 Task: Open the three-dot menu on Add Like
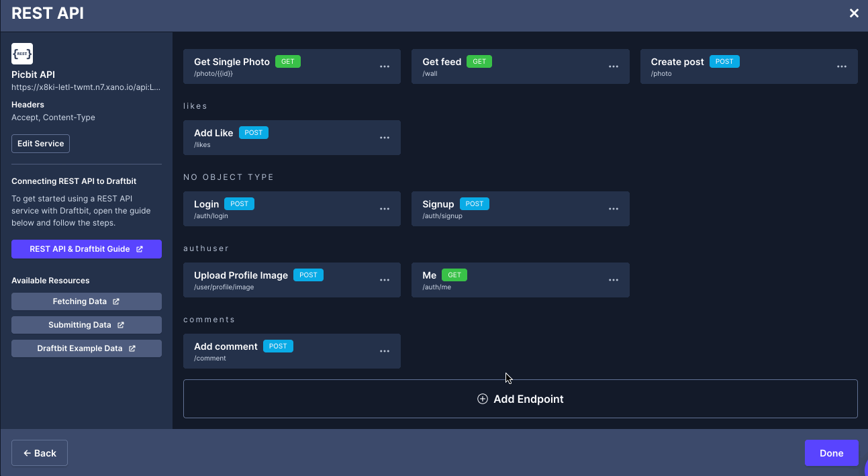pos(385,138)
